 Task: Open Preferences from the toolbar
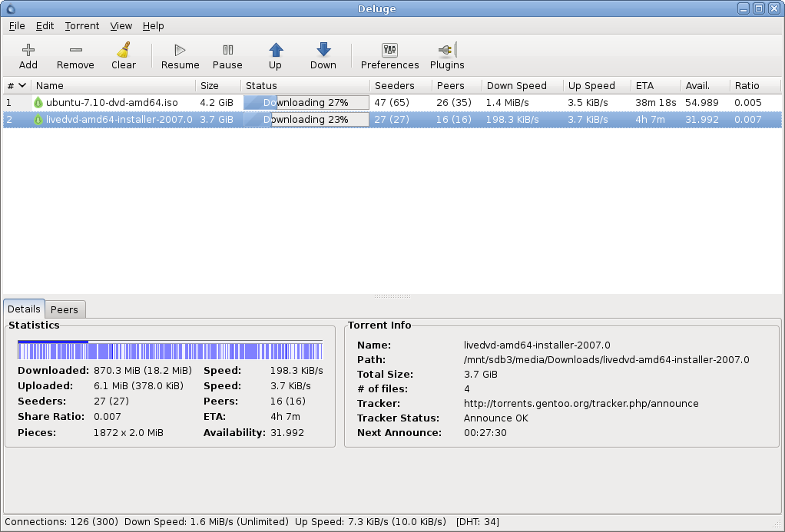(389, 51)
